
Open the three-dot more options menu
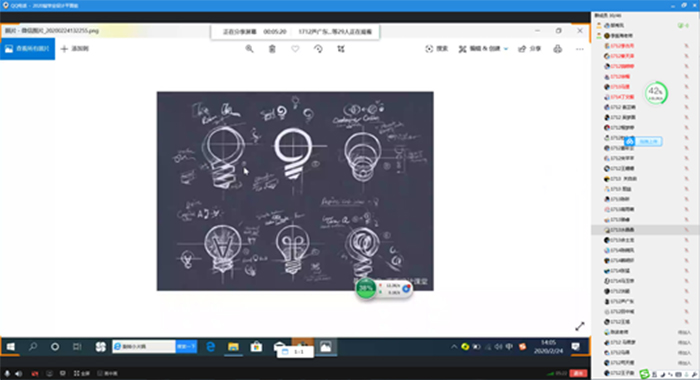[579, 49]
